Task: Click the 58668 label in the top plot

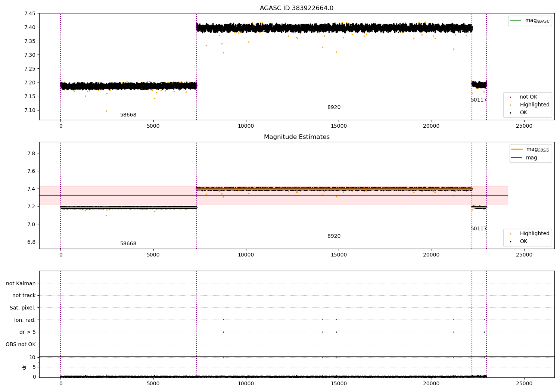Action: 128,115
